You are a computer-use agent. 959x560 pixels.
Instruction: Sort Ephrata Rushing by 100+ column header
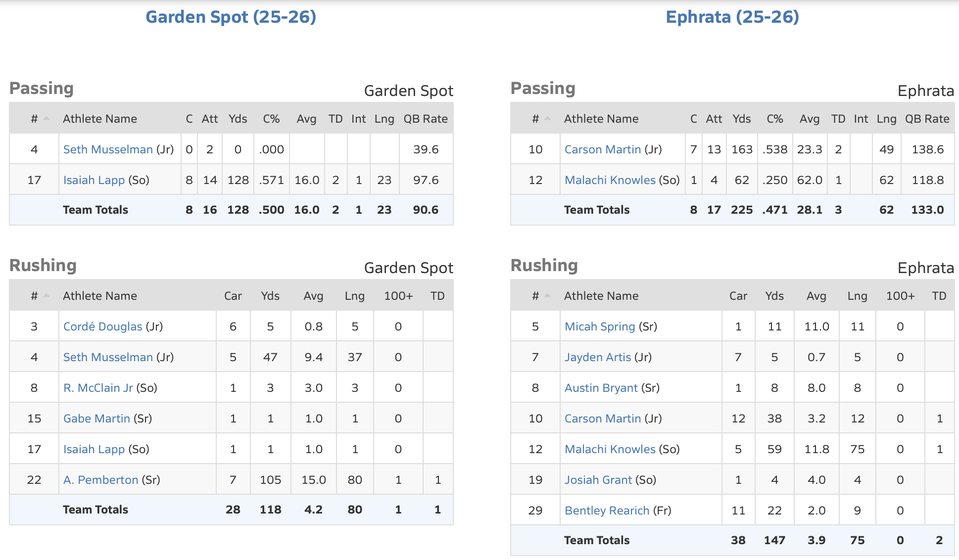click(x=900, y=296)
